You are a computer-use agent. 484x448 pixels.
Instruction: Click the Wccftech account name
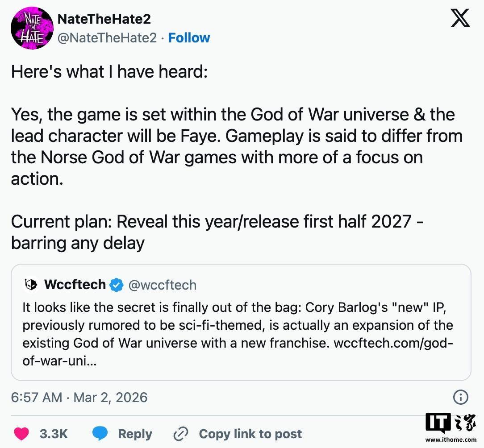(x=75, y=285)
